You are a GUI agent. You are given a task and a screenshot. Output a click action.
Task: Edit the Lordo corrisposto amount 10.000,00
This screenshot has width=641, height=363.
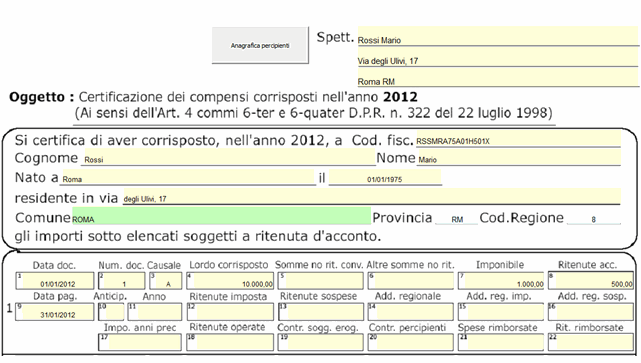230,281
